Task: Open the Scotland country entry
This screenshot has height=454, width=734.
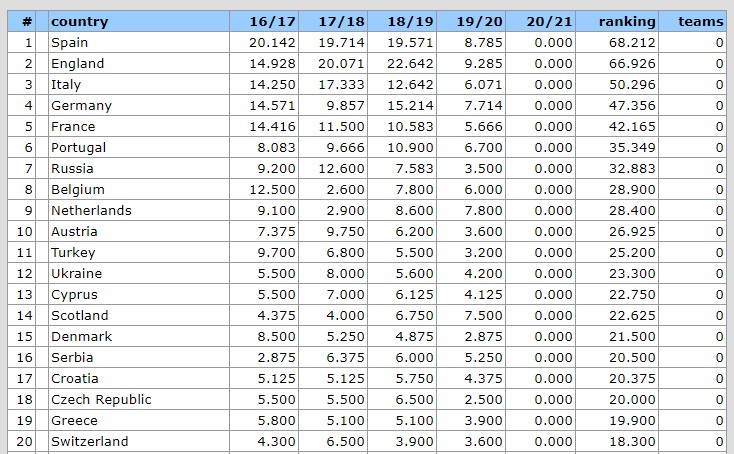Action: pyautogui.click(x=80, y=315)
